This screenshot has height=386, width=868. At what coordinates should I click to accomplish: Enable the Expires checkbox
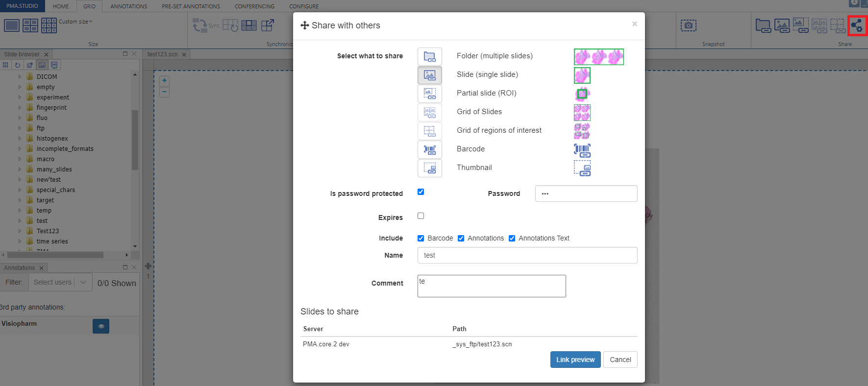click(421, 216)
